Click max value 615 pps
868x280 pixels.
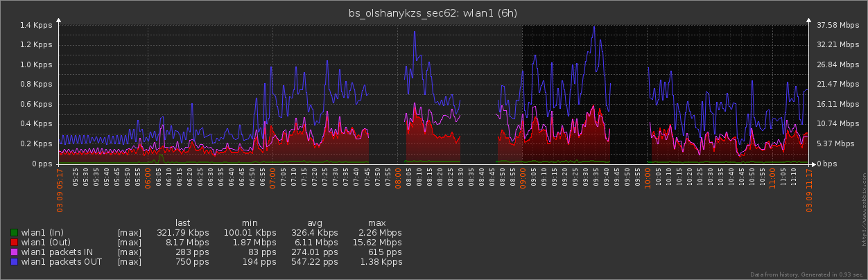(385, 252)
